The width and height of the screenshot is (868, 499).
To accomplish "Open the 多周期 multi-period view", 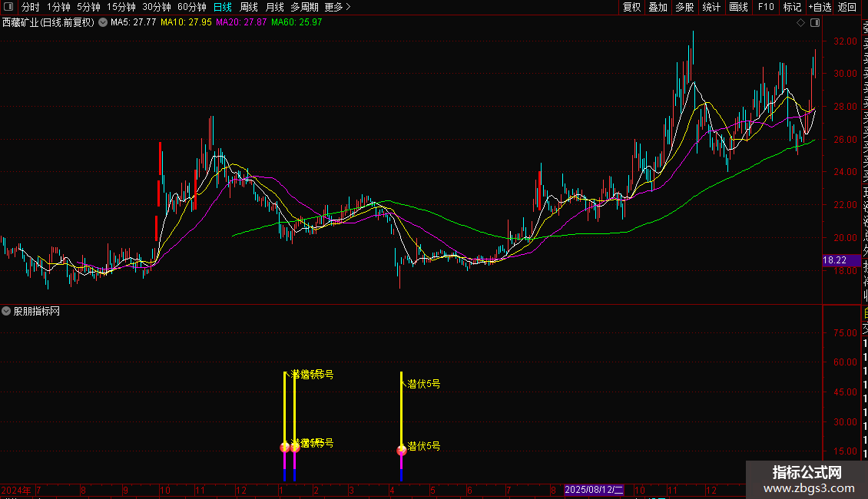I will [x=304, y=7].
